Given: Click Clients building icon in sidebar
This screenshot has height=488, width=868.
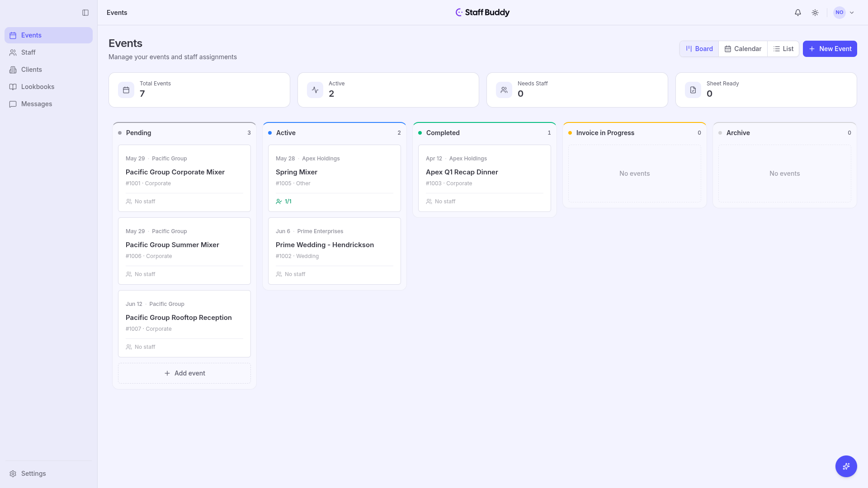Looking at the screenshot, I should pyautogui.click(x=13, y=70).
